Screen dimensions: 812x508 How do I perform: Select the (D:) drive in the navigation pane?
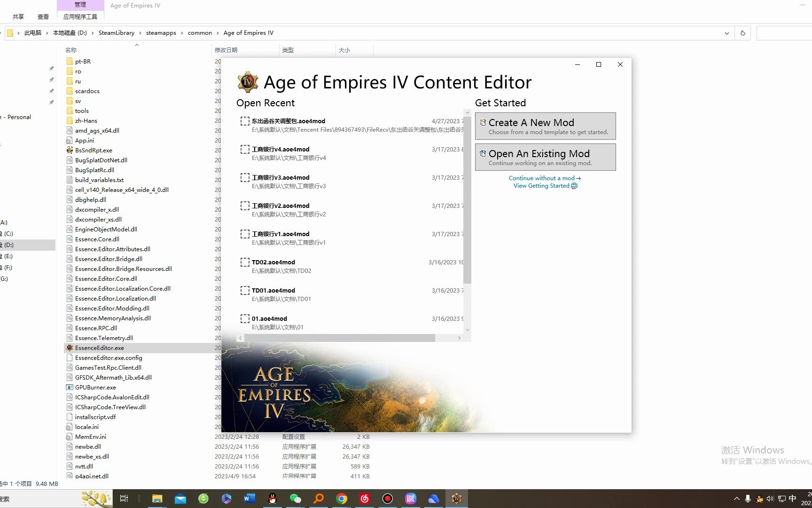pyautogui.click(x=27, y=245)
